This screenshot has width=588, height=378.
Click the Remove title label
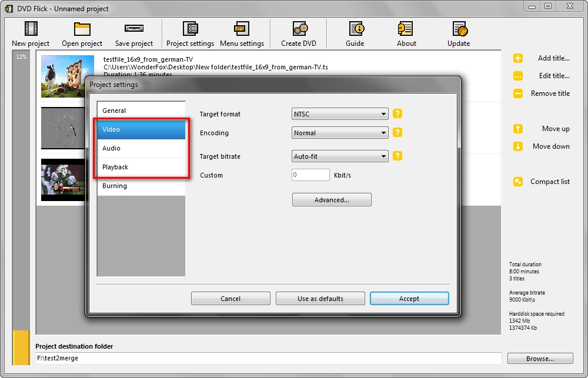coord(550,93)
